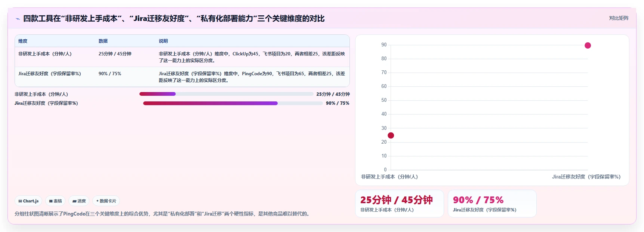Click y-axis tick label 50
This screenshot has height=232, width=644.
point(384,100)
